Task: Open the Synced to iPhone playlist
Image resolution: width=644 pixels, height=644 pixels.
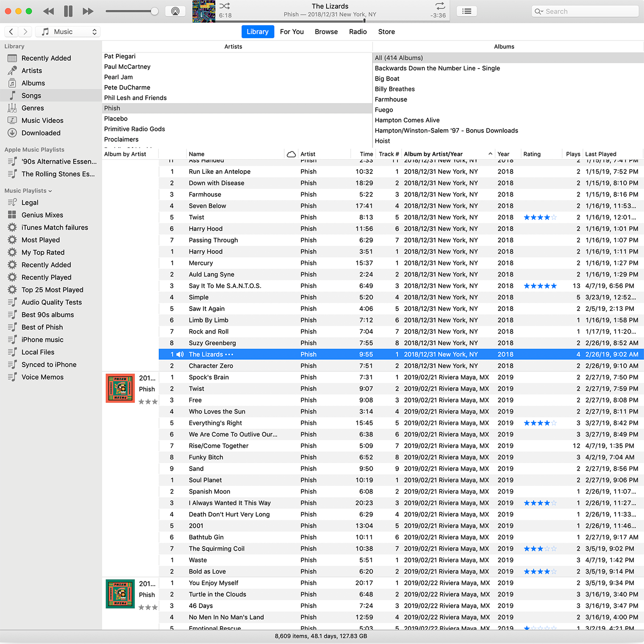Action: coord(51,364)
